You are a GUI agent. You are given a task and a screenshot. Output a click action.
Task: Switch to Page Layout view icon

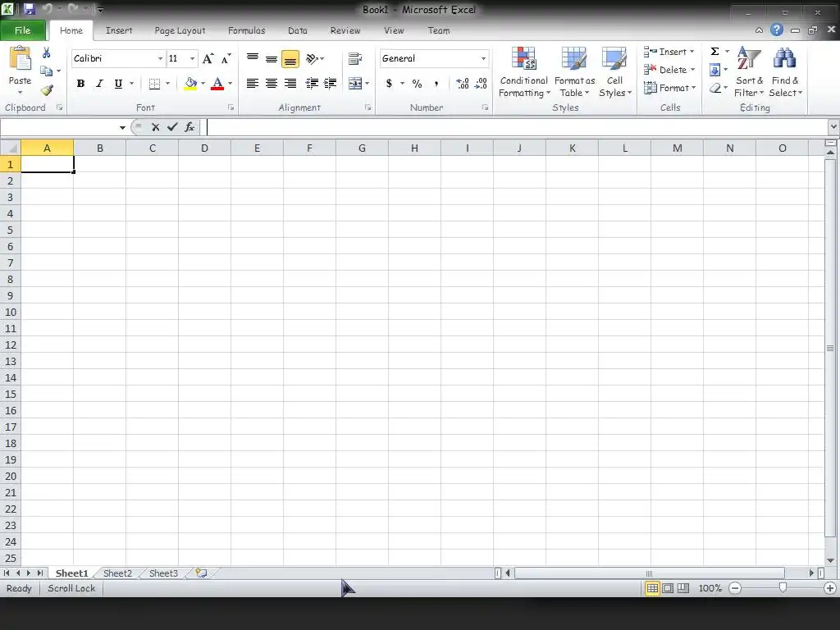click(668, 588)
